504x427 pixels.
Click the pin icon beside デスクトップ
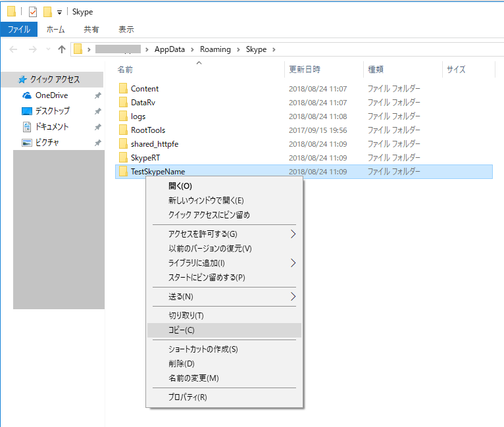[x=98, y=111]
